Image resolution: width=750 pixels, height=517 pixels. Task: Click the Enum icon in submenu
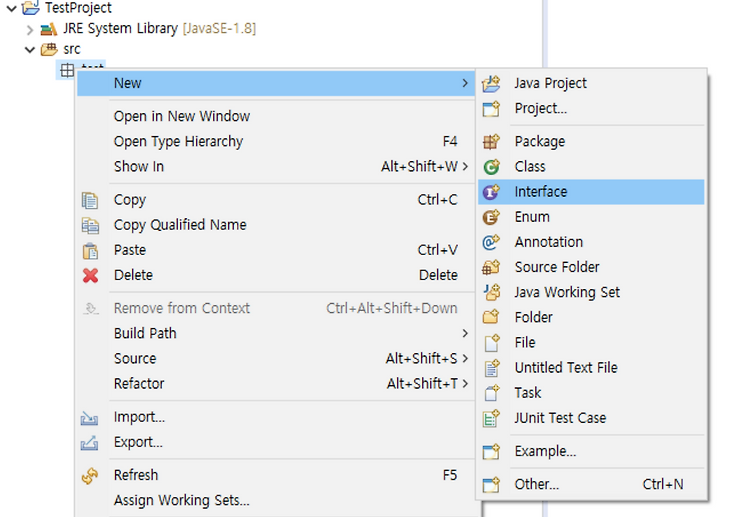tap(491, 217)
